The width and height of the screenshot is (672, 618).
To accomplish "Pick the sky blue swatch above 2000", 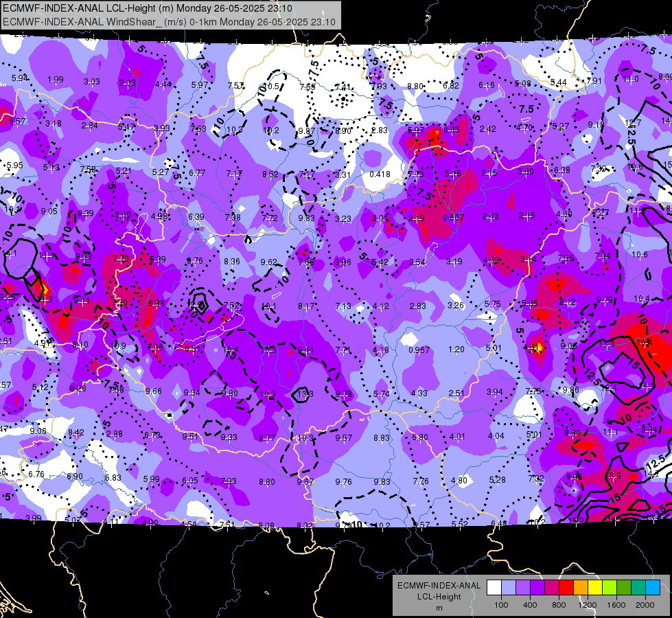I will [x=653, y=588].
